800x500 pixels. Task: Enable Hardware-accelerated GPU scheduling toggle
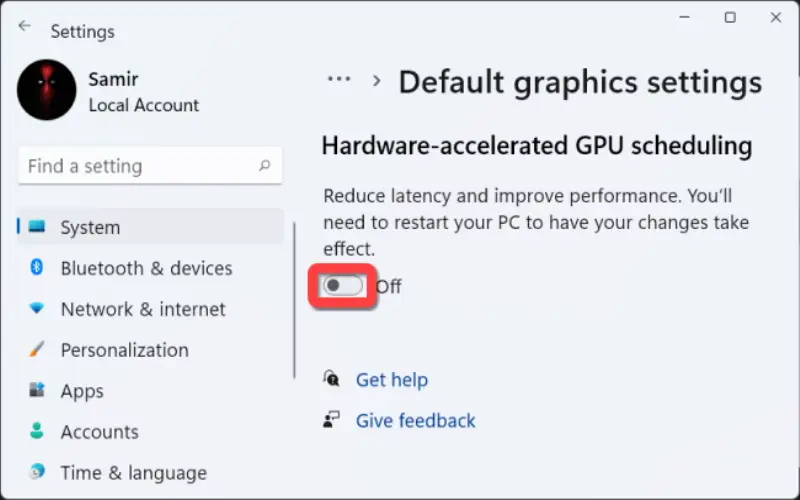[x=343, y=286]
